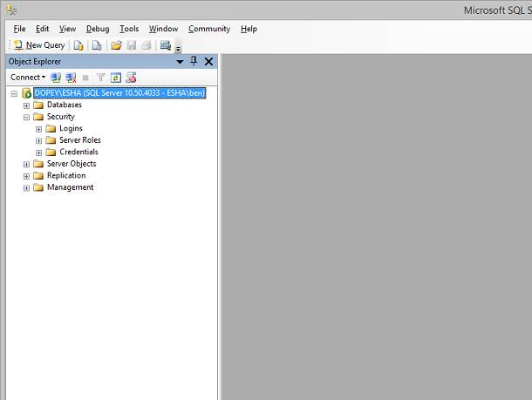Open the Debug menu
The height and width of the screenshot is (400, 532).
click(x=98, y=29)
